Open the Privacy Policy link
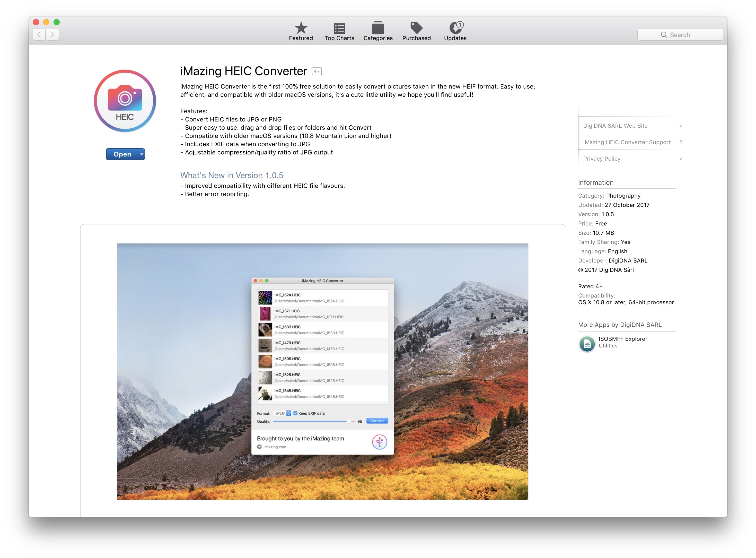The width and height of the screenshot is (756, 558). point(601,159)
